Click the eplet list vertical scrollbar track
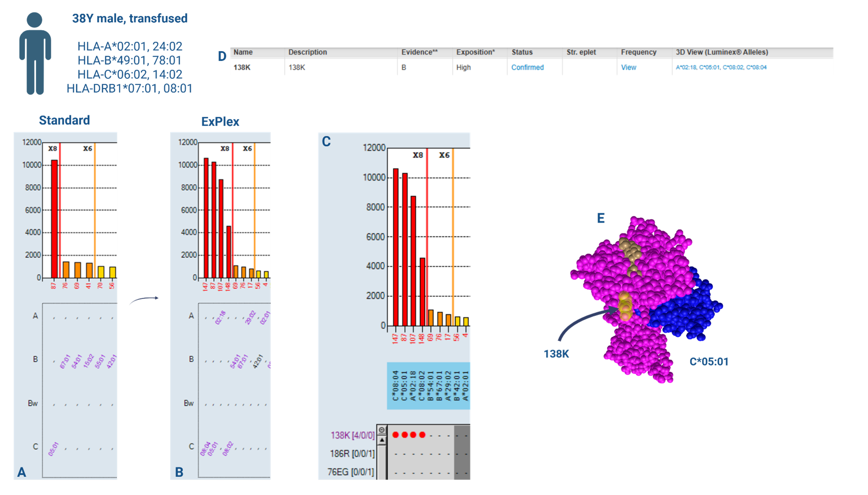Screen dimensions: 868x495 [x=382, y=462]
